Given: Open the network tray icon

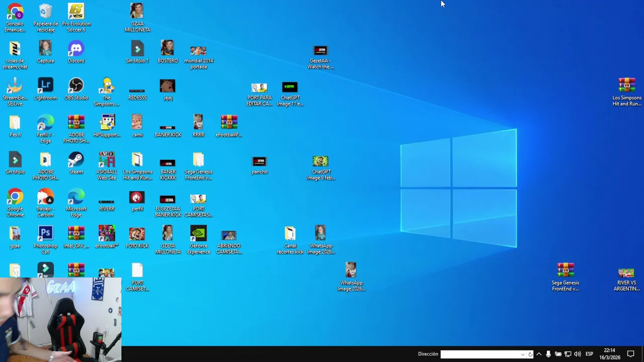Looking at the screenshot, I should (568, 354).
